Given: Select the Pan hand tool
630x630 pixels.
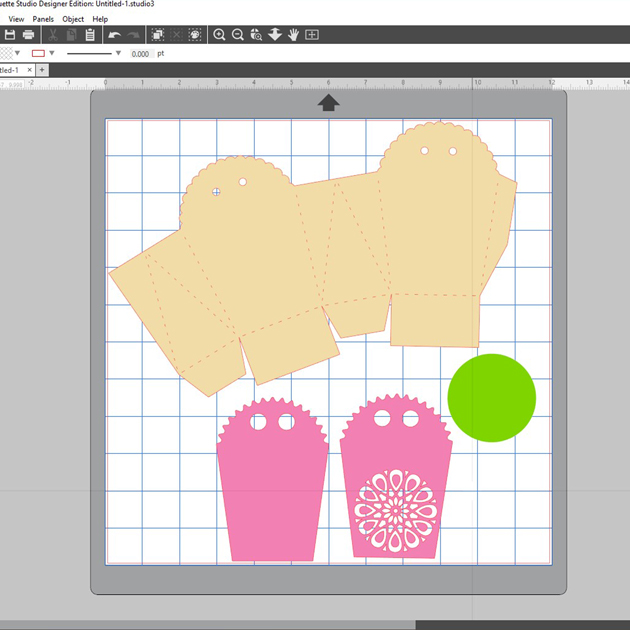Looking at the screenshot, I should (293, 35).
